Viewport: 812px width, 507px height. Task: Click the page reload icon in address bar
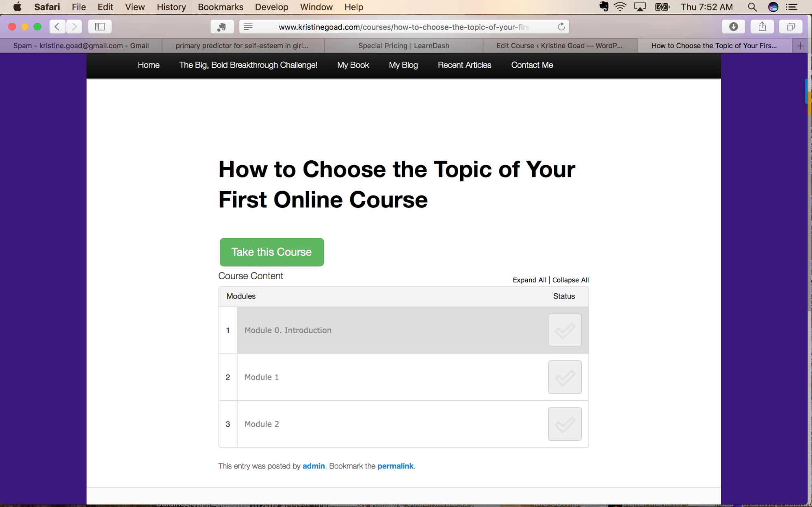pos(561,26)
